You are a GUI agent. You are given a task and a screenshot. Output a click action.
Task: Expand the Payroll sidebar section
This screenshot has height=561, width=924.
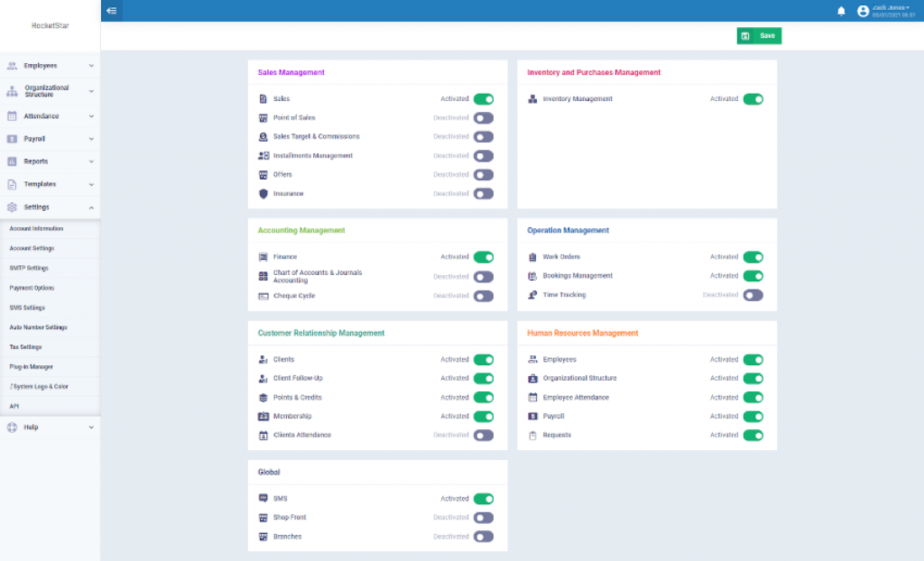click(50, 139)
